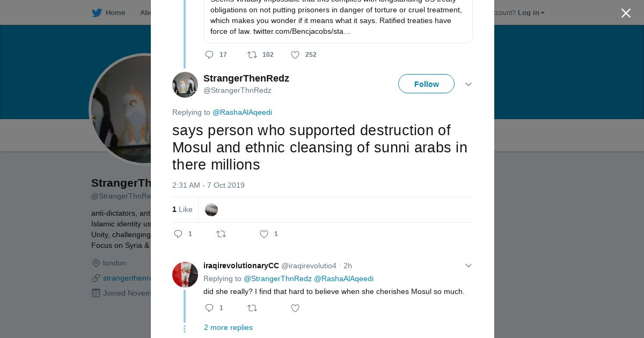Like iraqirevolutionaryCC's reply
The width and height of the screenshot is (644, 338).
pos(295,308)
